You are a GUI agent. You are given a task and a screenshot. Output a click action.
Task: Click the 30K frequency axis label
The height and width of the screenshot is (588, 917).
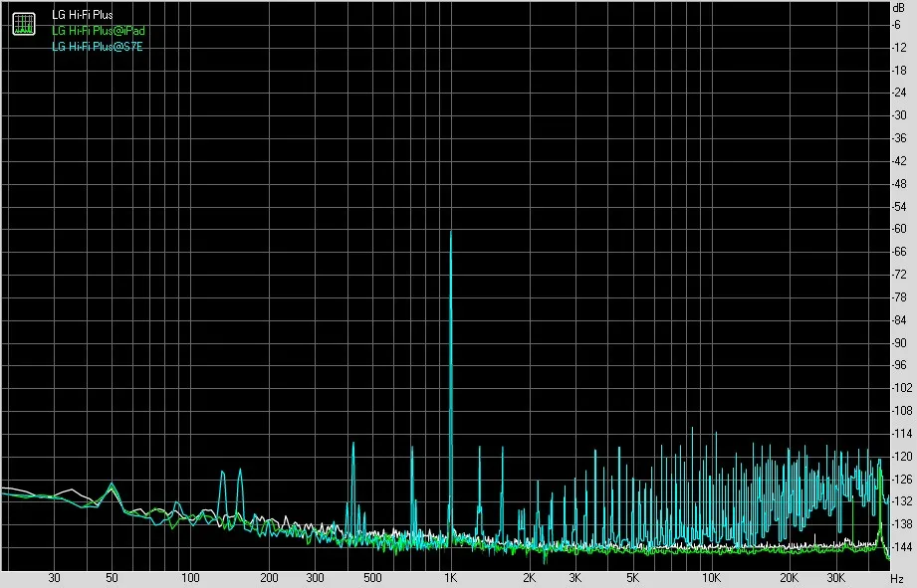point(835,578)
